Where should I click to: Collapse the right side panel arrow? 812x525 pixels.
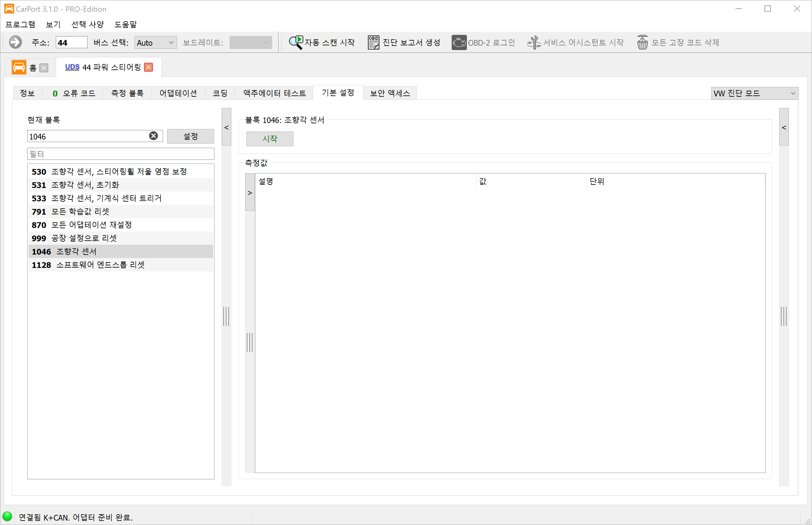pyautogui.click(x=784, y=127)
